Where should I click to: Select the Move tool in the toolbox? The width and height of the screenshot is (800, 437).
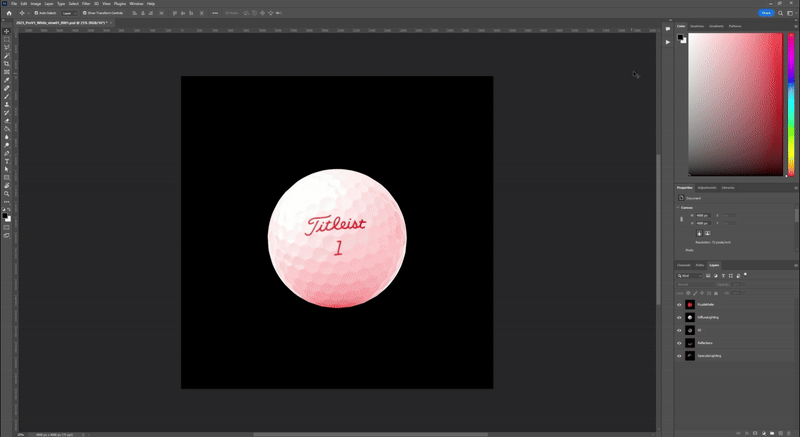[7, 31]
